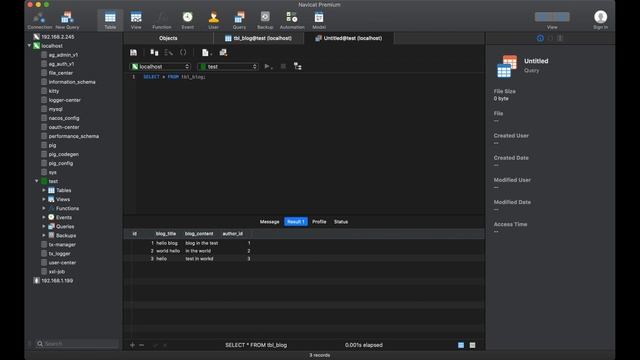Image resolution: width=640 pixels, height=360 pixels.
Task: Select the Table object toolbar icon
Action: [110, 20]
